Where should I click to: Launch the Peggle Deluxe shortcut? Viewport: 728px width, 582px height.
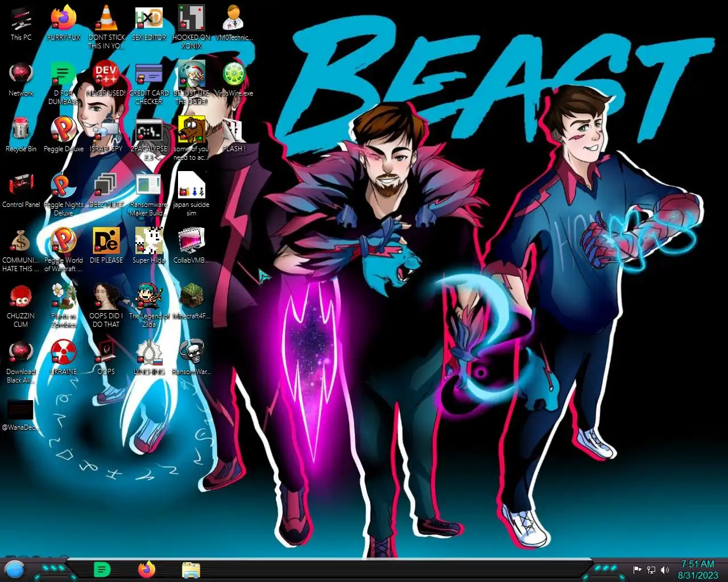[x=64, y=135]
